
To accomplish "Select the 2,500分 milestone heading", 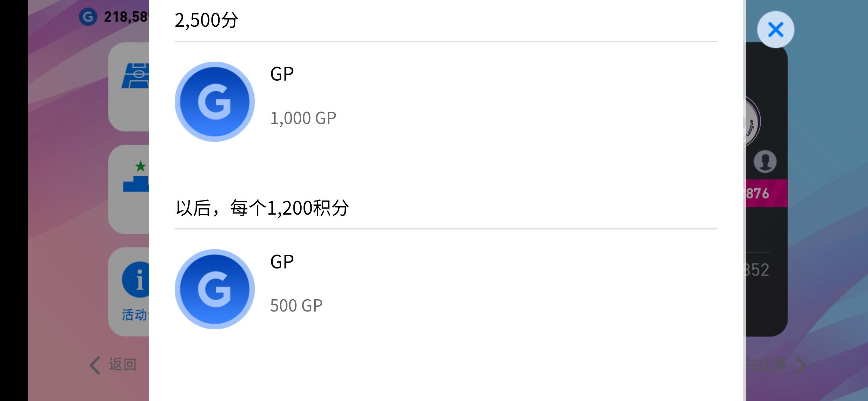I will (206, 20).
